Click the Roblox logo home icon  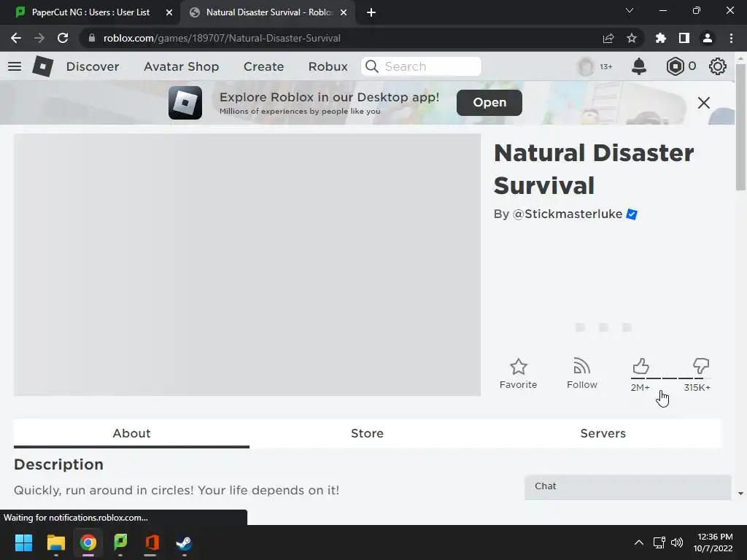coord(43,66)
